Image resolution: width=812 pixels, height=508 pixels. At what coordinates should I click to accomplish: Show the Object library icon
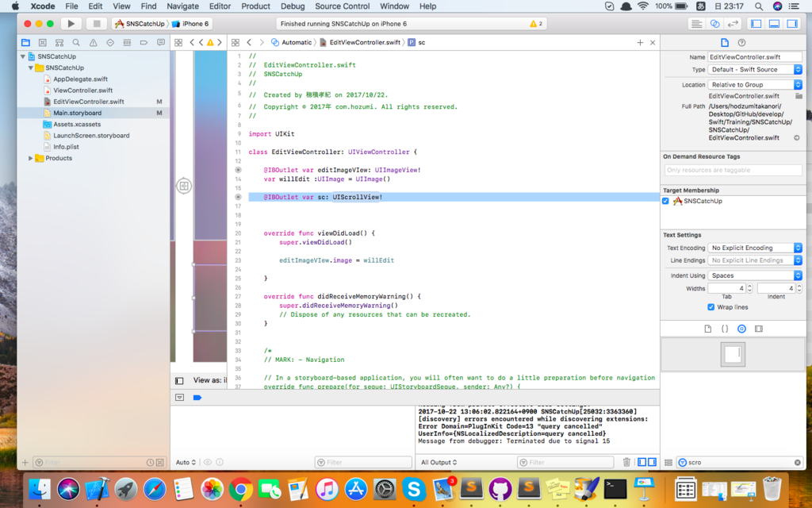click(741, 329)
